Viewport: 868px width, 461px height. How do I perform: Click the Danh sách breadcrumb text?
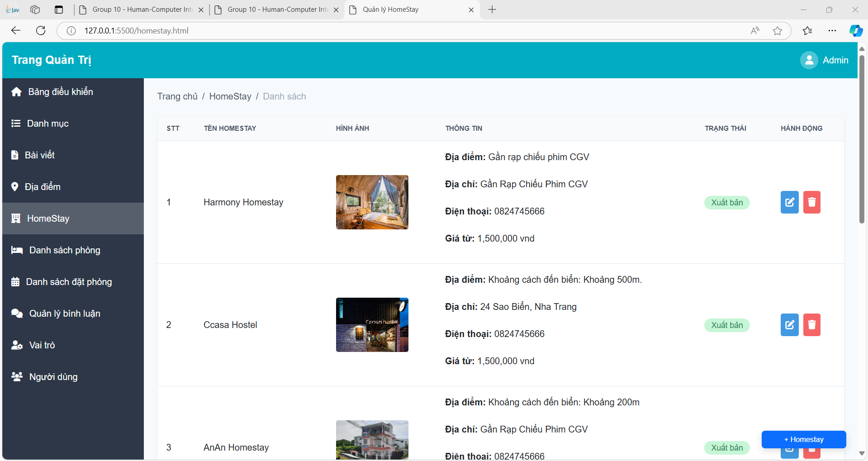click(285, 96)
